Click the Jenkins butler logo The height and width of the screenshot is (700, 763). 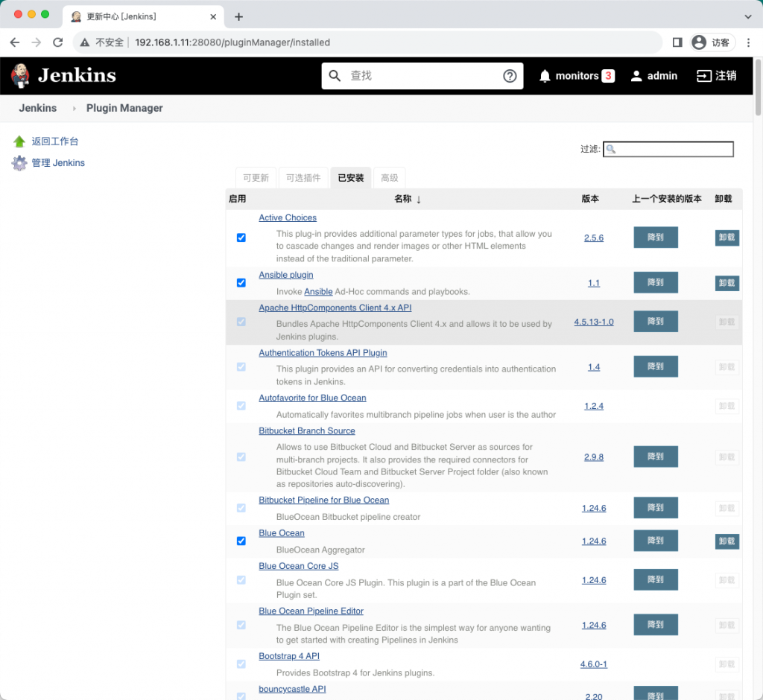pyautogui.click(x=20, y=76)
